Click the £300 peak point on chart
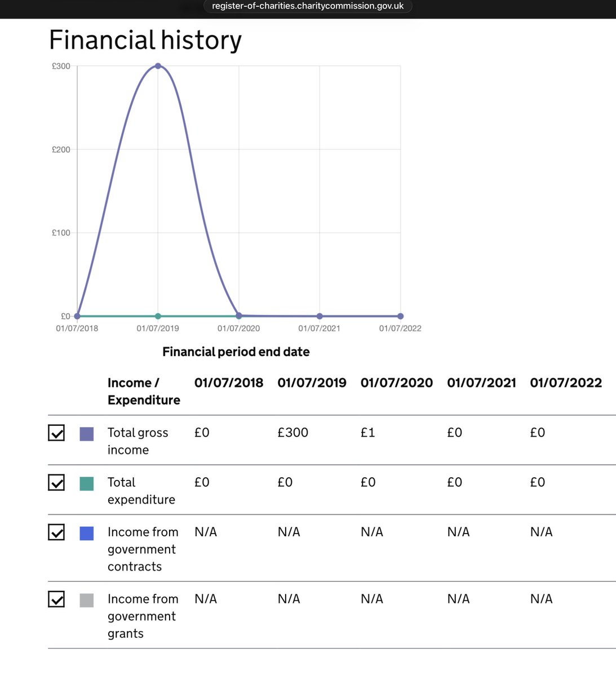616x676 pixels. (x=158, y=66)
